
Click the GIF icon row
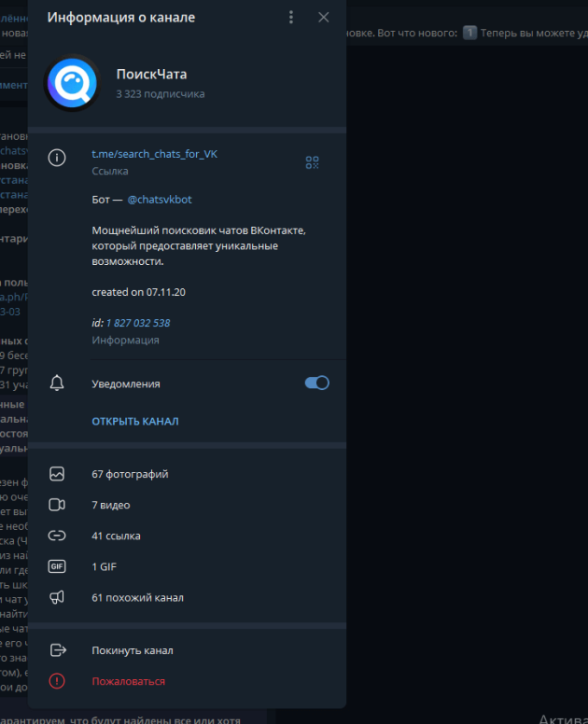187,566
